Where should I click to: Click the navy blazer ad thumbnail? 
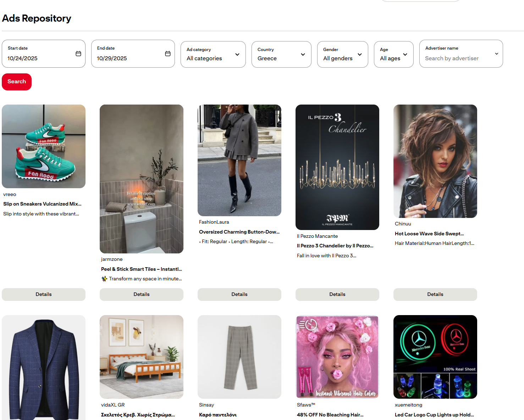click(x=44, y=368)
